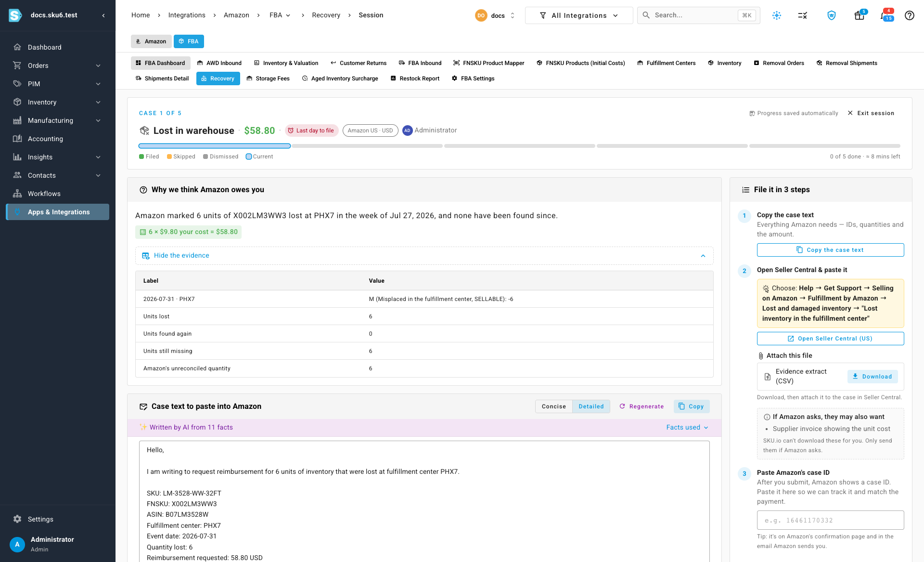Click into the case text editor box

(x=424, y=501)
